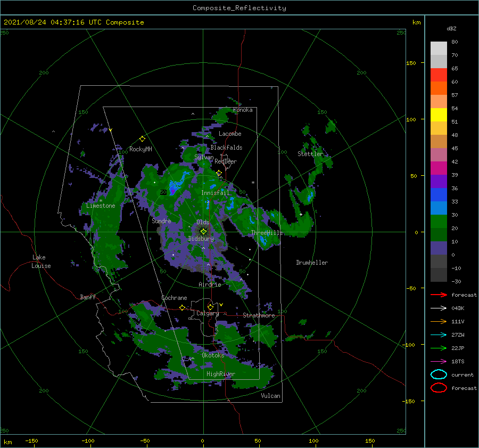Screen dimensions: 479x448
Task: Click the Vulcan town label
Action: [270, 396]
